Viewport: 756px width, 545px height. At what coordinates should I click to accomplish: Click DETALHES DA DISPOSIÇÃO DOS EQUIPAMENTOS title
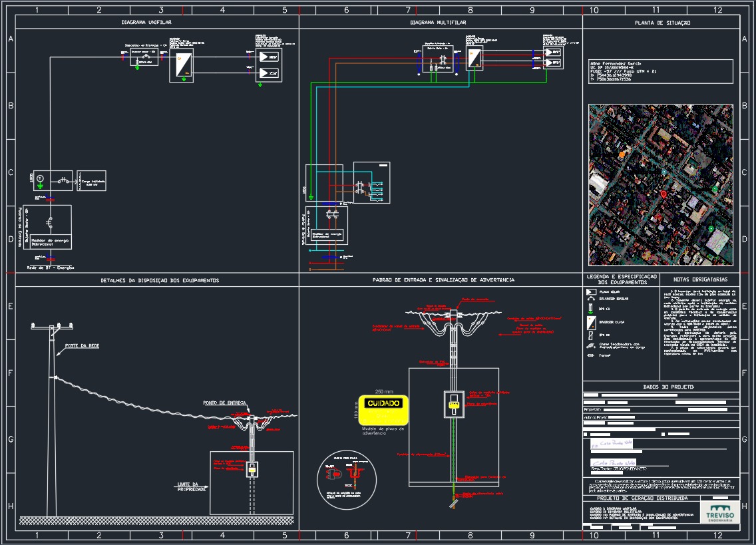(x=160, y=280)
